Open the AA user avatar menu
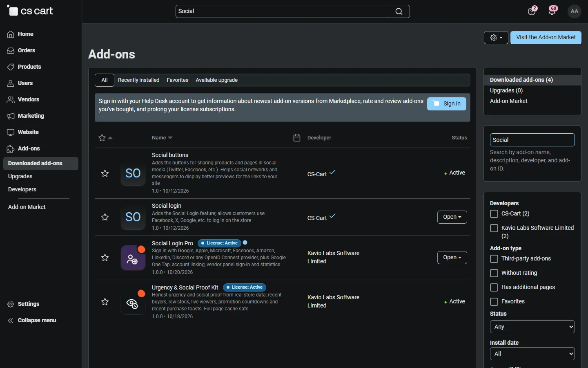588x368 pixels. point(575,11)
